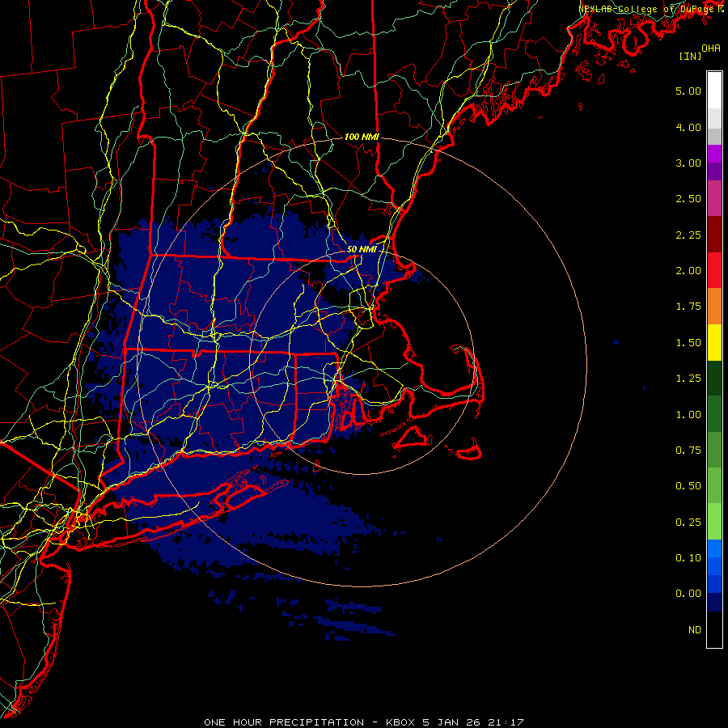
Task: Click the 100 NMI range ring label
Action: coord(362,137)
